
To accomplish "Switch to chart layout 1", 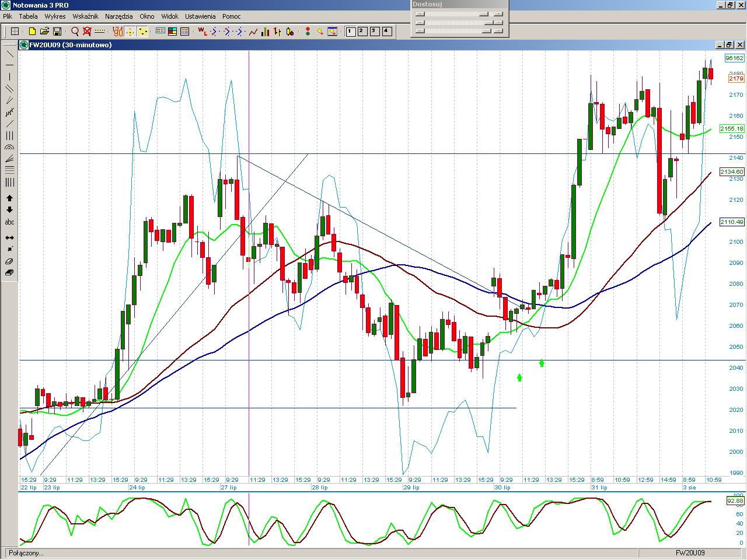I will tap(351, 32).
